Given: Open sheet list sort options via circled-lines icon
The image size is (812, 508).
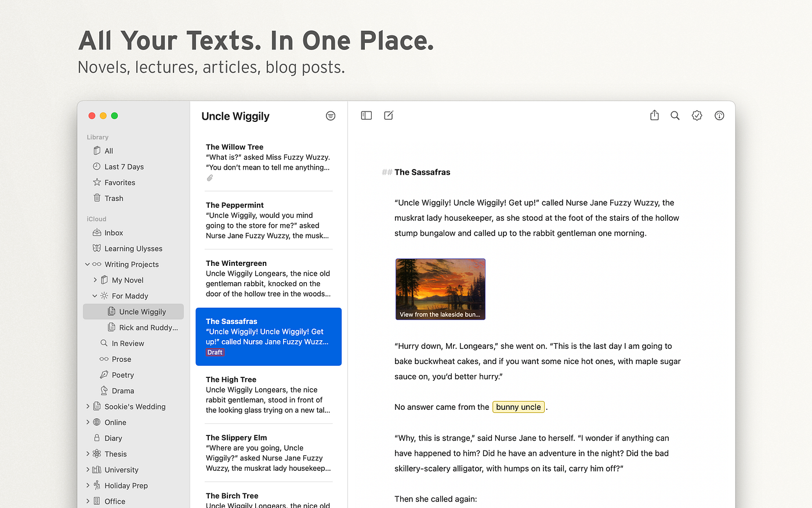Looking at the screenshot, I should click(330, 116).
